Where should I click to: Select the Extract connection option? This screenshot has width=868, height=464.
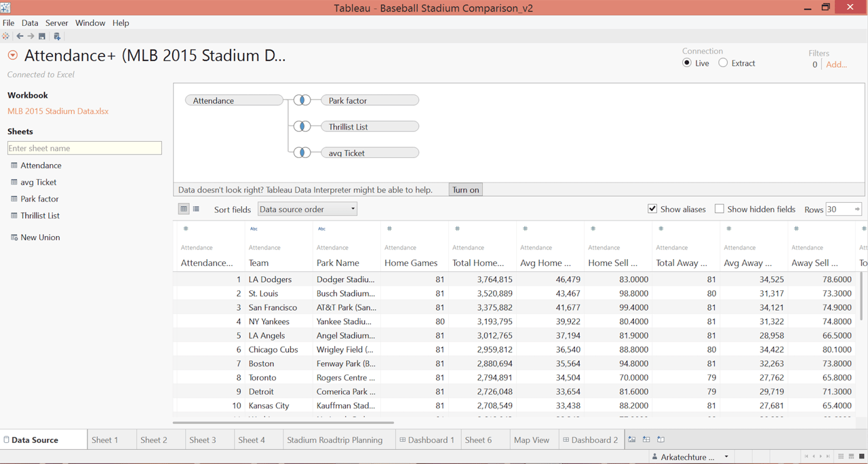tap(723, 63)
